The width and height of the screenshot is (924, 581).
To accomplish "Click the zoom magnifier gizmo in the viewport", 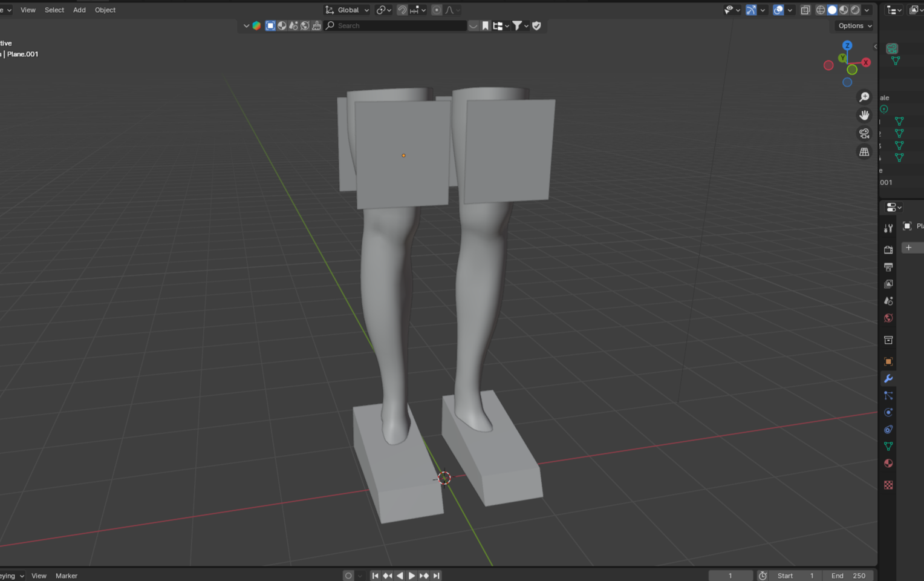I will [x=864, y=97].
